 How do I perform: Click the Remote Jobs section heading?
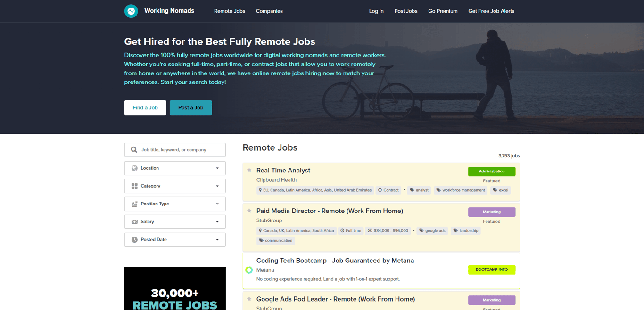(270, 147)
